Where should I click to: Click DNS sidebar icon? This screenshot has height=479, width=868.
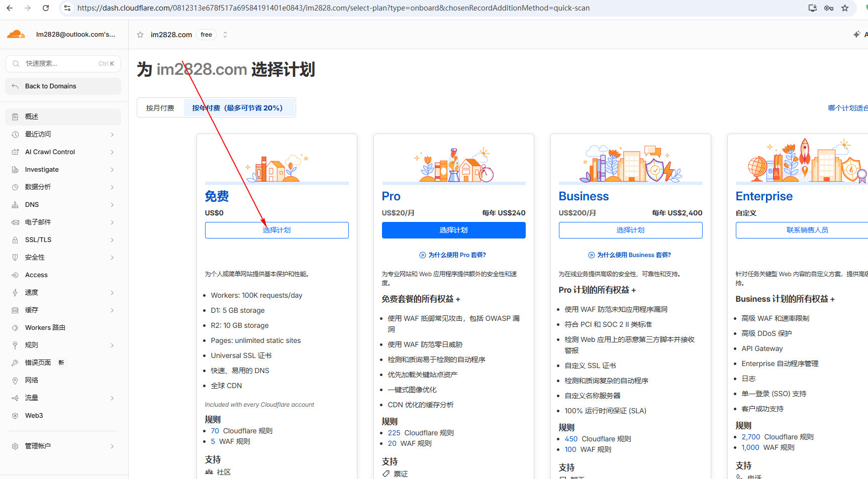(x=15, y=205)
